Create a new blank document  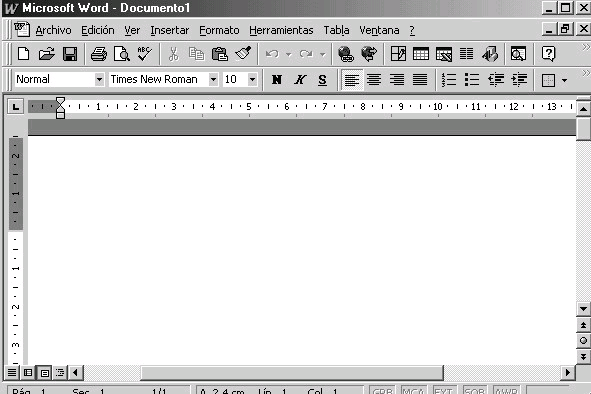click(x=23, y=54)
